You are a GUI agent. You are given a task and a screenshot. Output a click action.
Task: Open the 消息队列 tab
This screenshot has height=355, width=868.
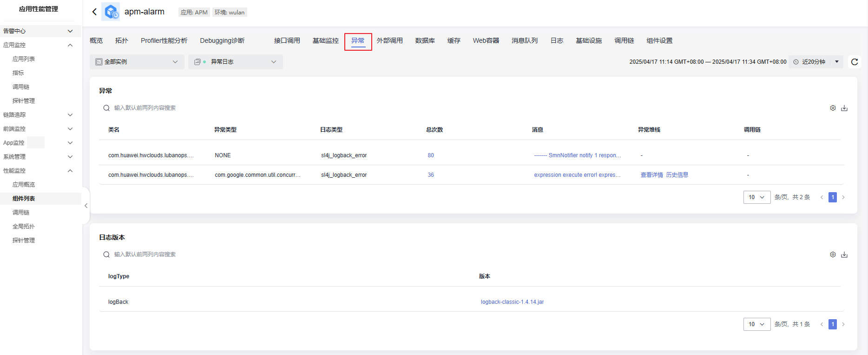click(525, 41)
